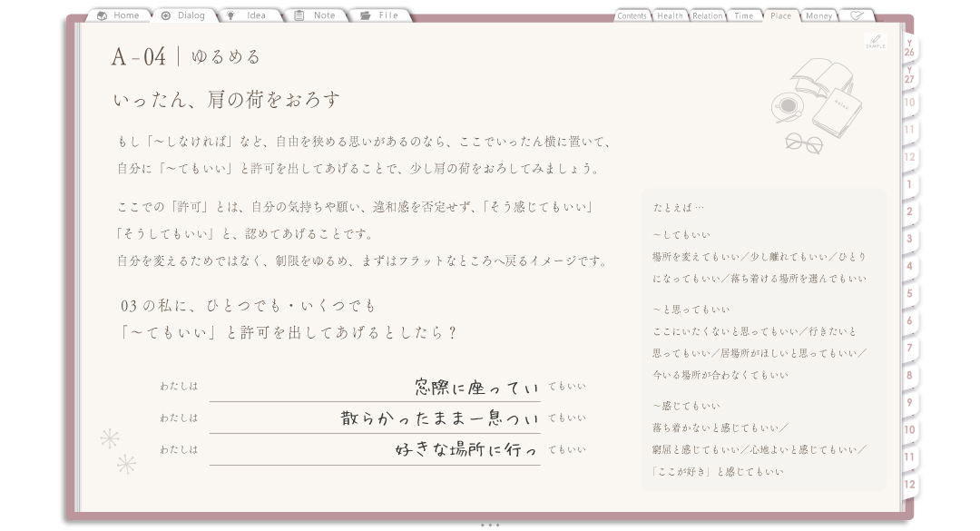The image size is (980, 531).
Task: Select month 5 side index tab
Action: [x=909, y=293]
